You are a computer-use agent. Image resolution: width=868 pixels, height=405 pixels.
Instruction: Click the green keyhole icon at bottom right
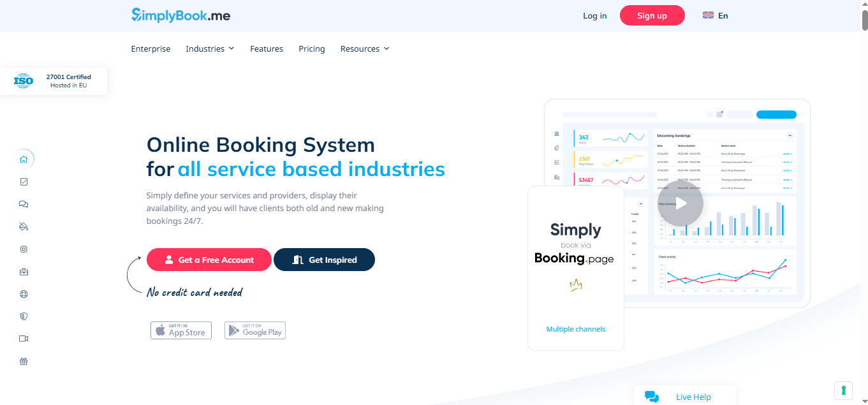(x=843, y=390)
